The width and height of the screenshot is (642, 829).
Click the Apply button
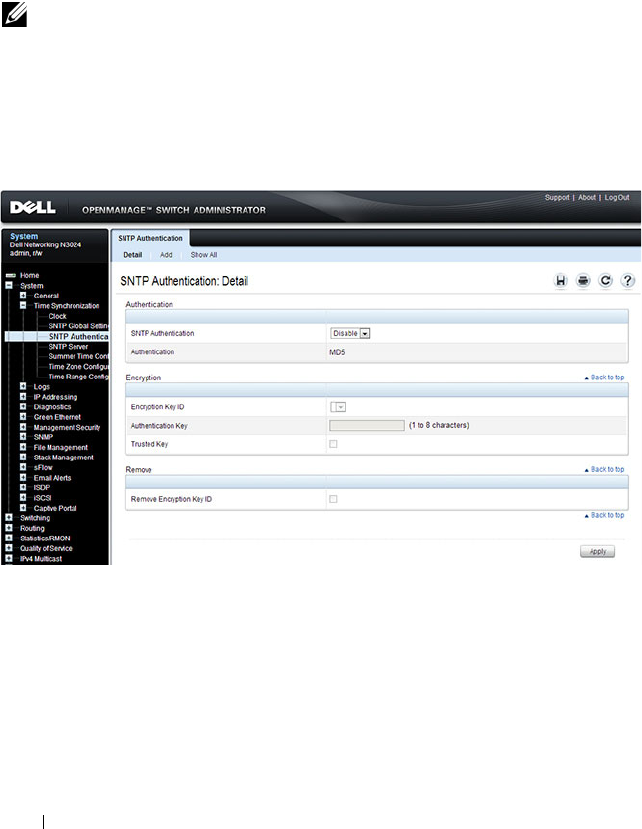(x=598, y=551)
